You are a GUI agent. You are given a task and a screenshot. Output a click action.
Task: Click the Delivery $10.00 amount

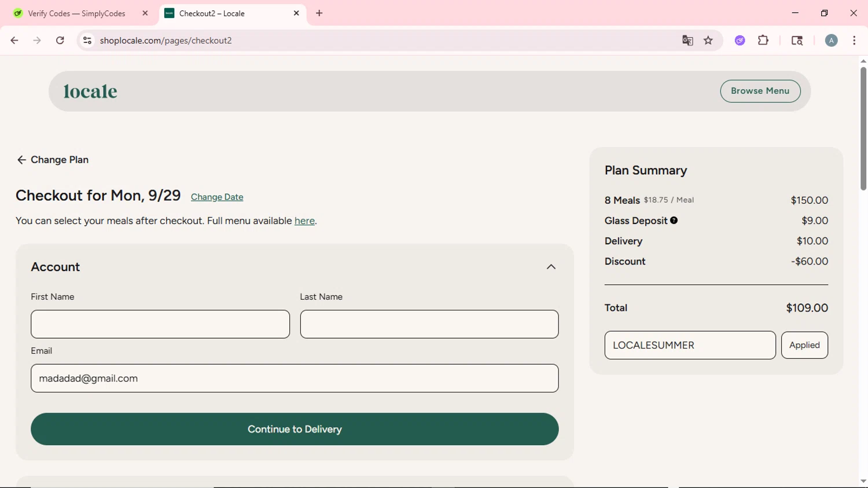(812, 241)
